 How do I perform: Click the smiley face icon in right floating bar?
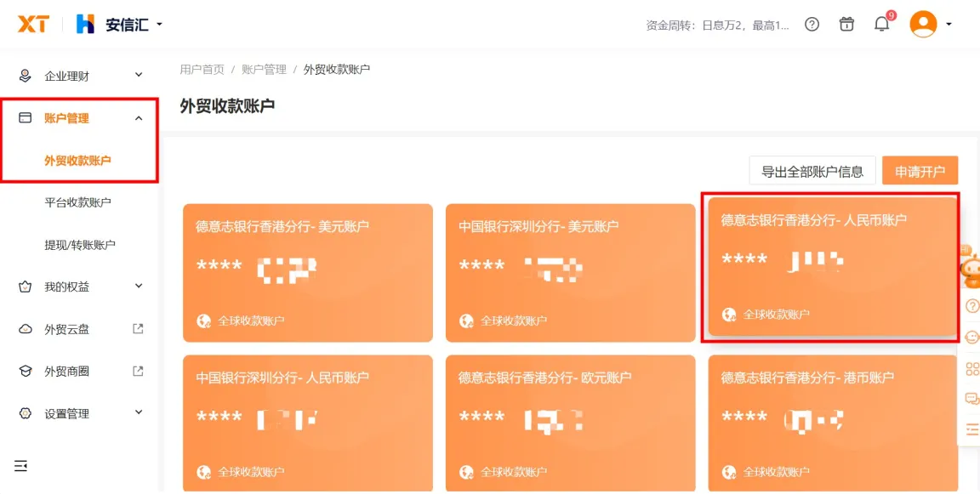(x=972, y=337)
